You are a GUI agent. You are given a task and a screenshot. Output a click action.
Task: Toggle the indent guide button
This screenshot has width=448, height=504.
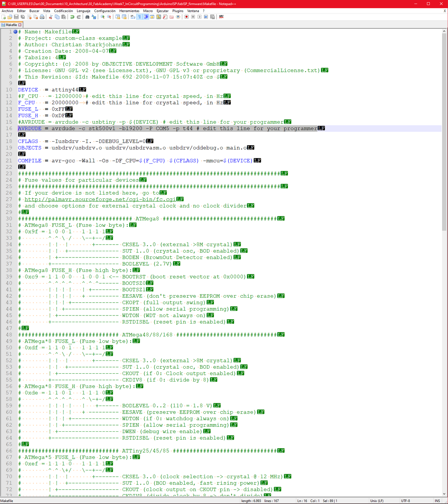pos(146,17)
